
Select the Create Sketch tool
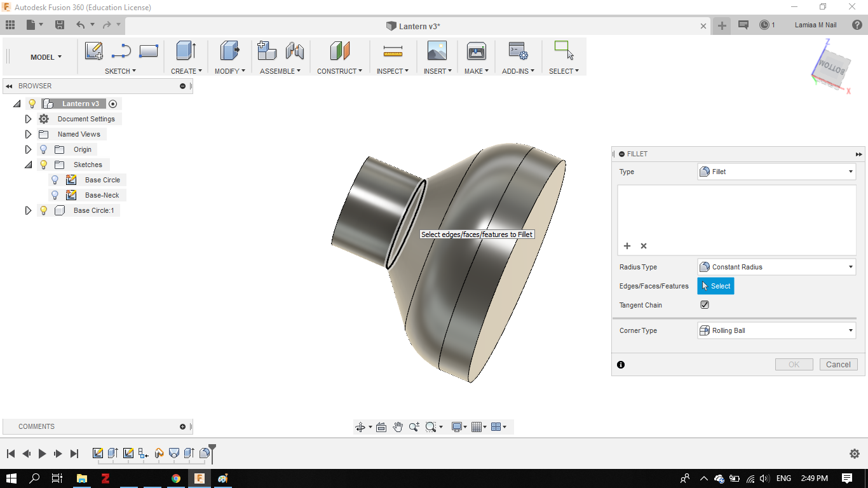(x=94, y=51)
